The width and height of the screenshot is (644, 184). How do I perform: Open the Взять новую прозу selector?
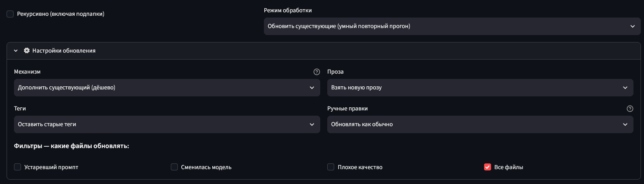click(x=480, y=88)
